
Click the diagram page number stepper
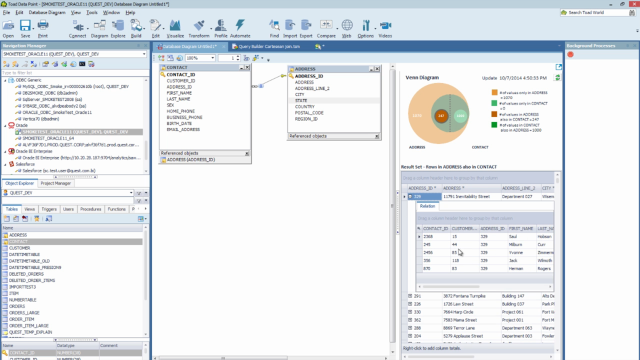click(238, 58)
